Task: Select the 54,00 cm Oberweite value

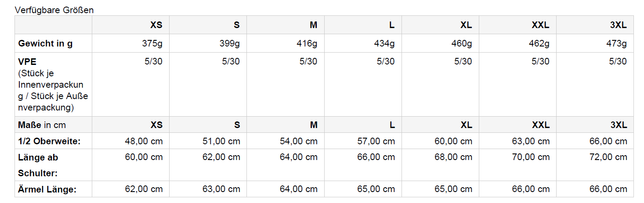Action: tap(299, 141)
